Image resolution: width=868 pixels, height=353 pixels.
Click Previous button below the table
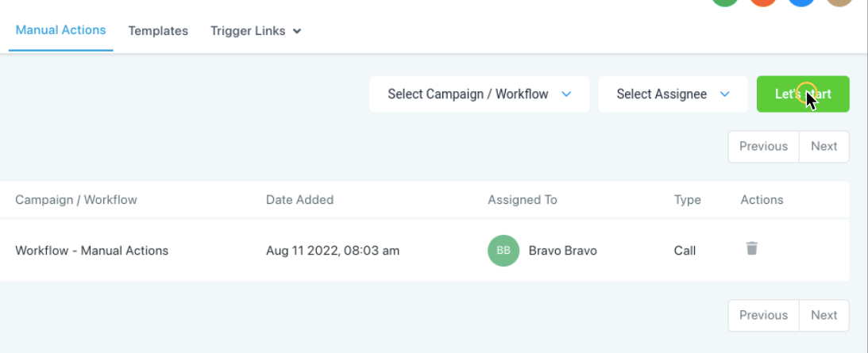pyautogui.click(x=763, y=316)
